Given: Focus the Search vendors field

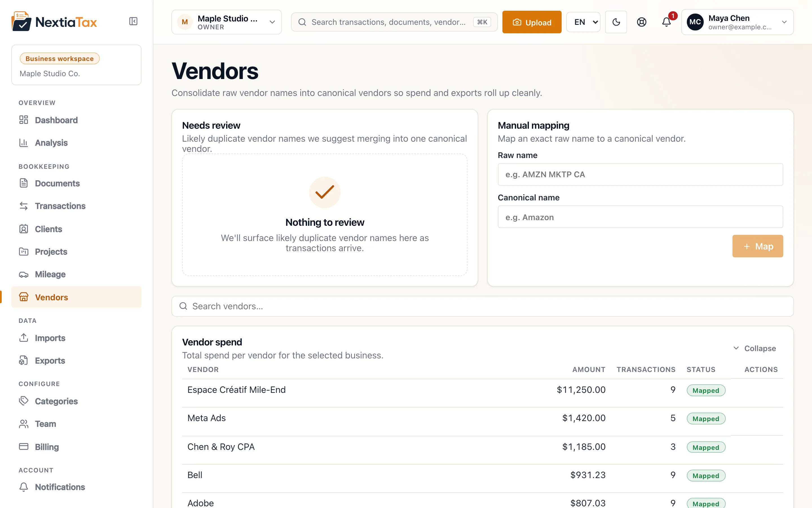Looking at the screenshot, I should pos(482,306).
